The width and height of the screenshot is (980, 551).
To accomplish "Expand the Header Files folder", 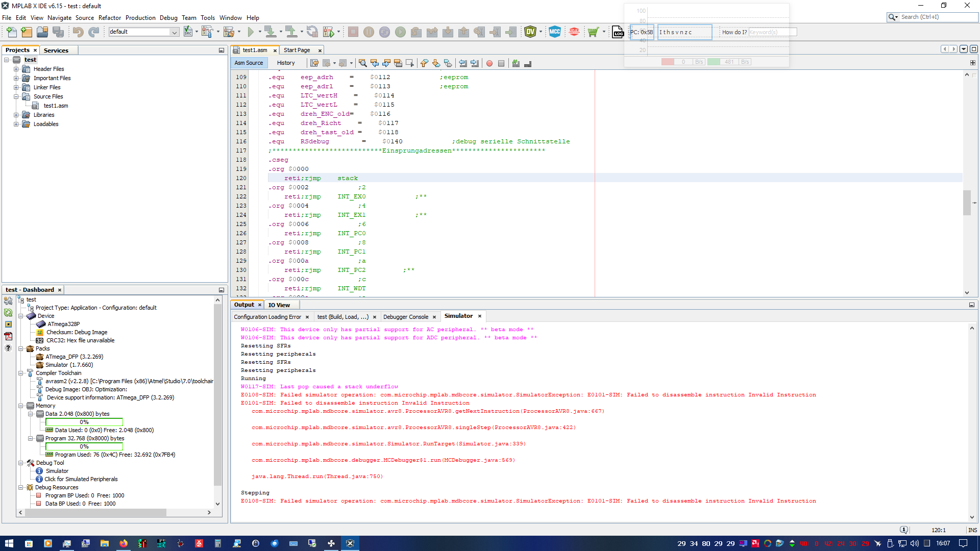I will tap(16, 69).
